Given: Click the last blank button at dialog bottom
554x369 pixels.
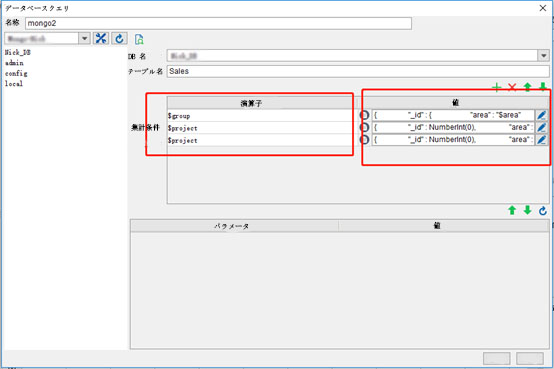Looking at the screenshot, I should tap(530, 358).
